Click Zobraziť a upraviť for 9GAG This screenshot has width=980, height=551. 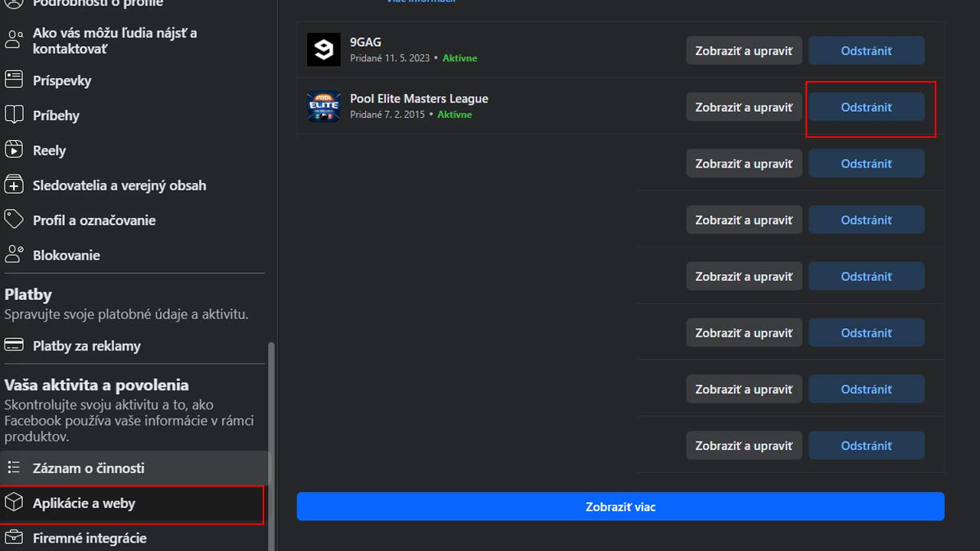tap(743, 51)
